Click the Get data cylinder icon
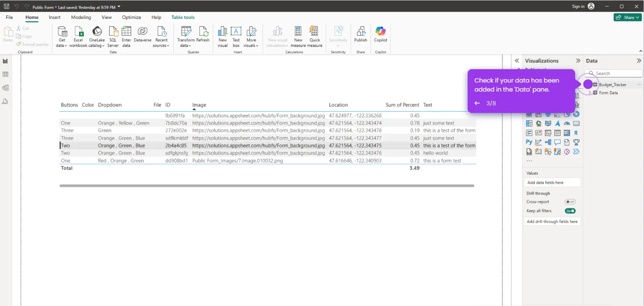Image resolution: width=644 pixels, height=306 pixels. [62, 31]
